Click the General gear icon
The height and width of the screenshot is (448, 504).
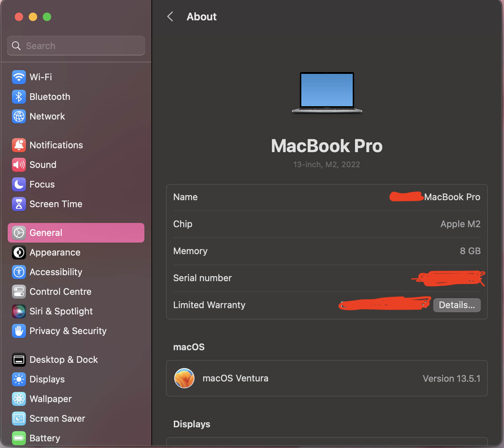tap(19, 233)
